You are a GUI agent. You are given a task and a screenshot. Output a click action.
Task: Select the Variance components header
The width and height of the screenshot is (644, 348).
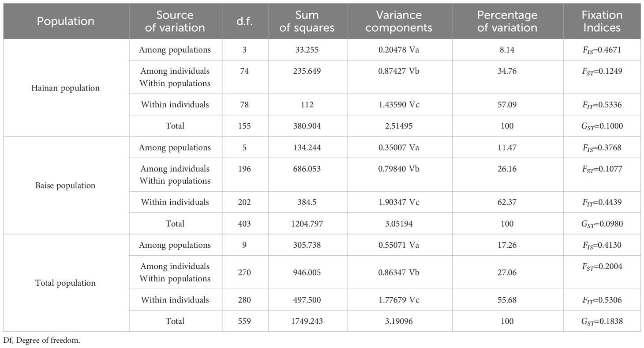[x=399, y=21]
